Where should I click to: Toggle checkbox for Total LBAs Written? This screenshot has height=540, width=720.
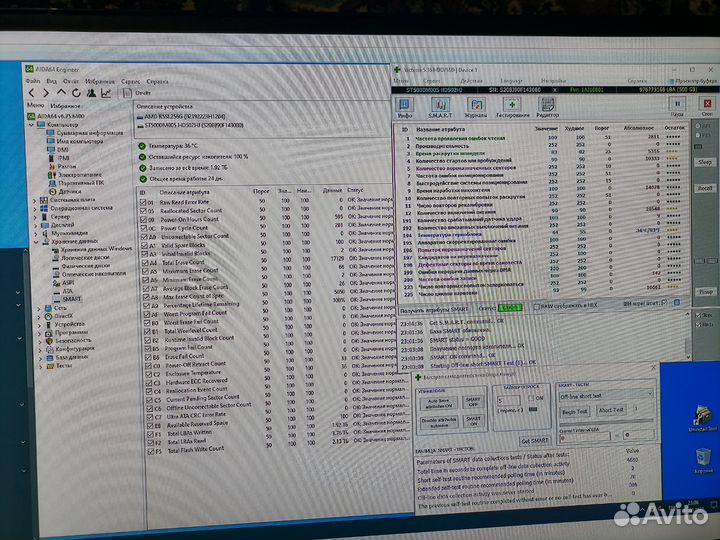pos(150,434)
